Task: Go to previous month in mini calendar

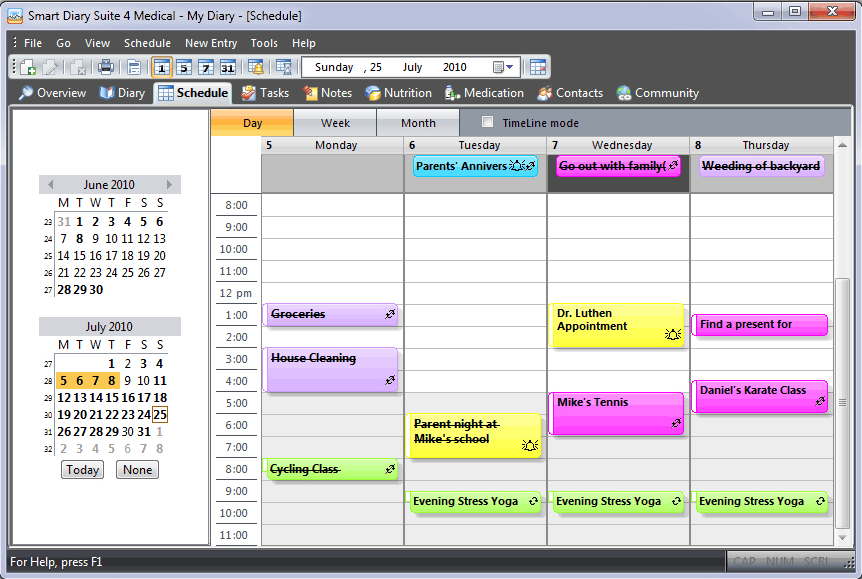Action: [51, 185]
